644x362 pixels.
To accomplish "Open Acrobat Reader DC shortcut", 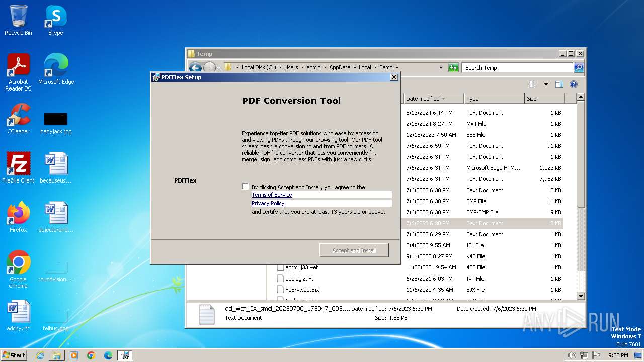I will [18, 72].
